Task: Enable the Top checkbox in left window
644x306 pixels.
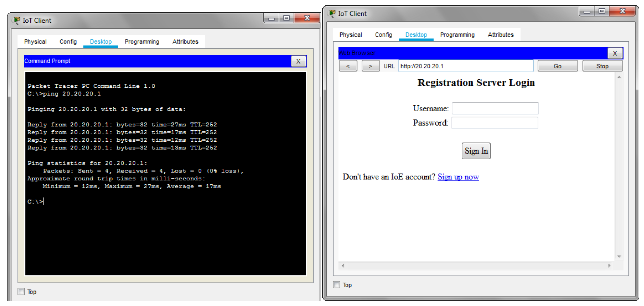Action: (x=21, y=292)
